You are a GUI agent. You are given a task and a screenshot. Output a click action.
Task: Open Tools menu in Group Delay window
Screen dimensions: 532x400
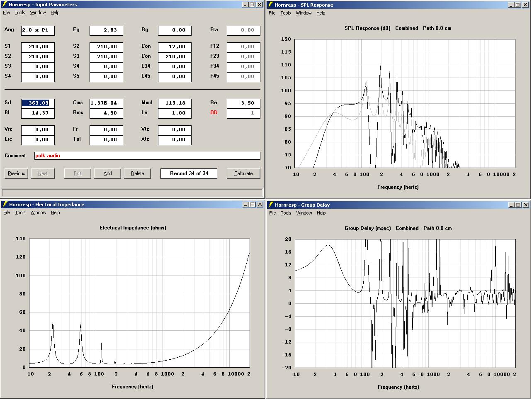point(286,213)
